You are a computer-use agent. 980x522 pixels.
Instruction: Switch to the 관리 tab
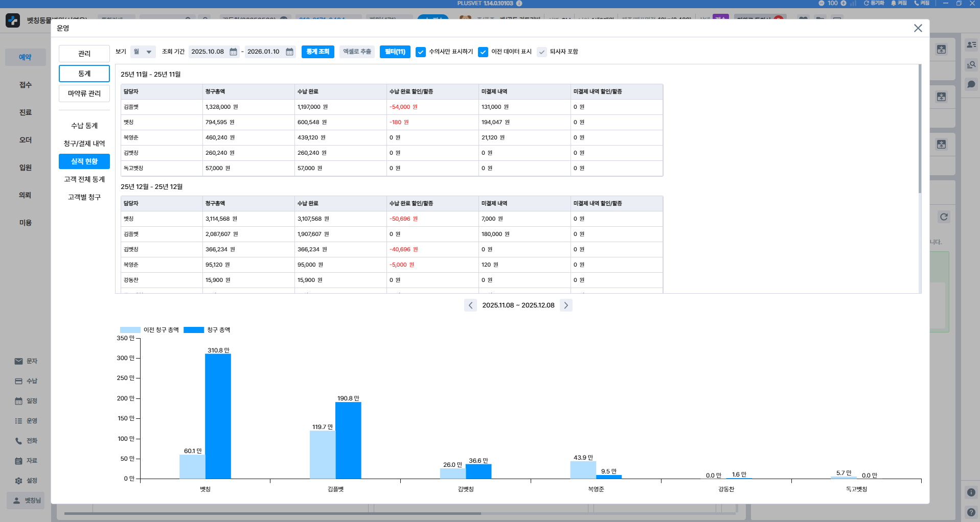[84, 54]
